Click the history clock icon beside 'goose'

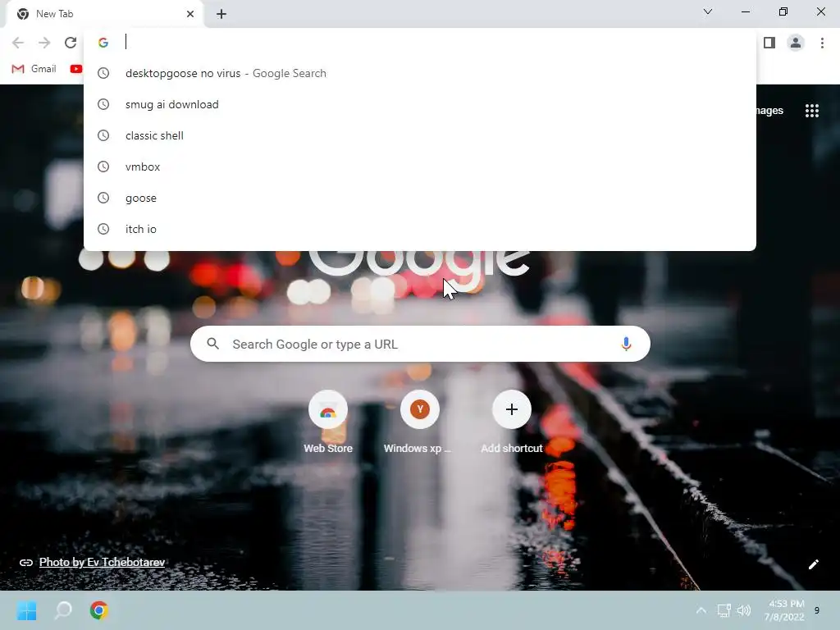(103, 198)
